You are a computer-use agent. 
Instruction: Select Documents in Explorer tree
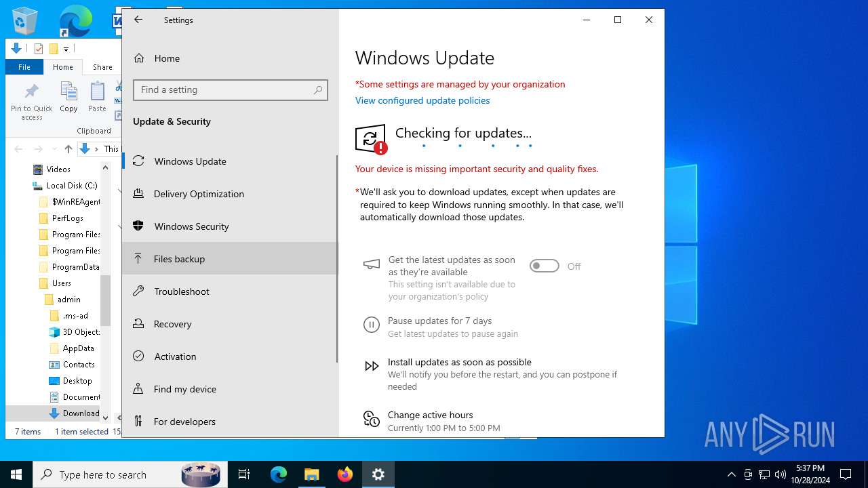[x=75, y=397]
